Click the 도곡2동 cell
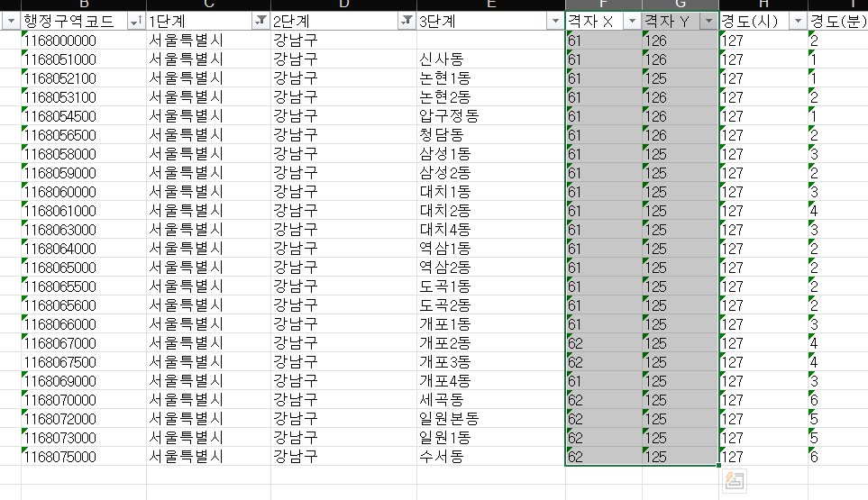This screenshot has height=500, width=868. pyautogui.click(x=491, y=305)
